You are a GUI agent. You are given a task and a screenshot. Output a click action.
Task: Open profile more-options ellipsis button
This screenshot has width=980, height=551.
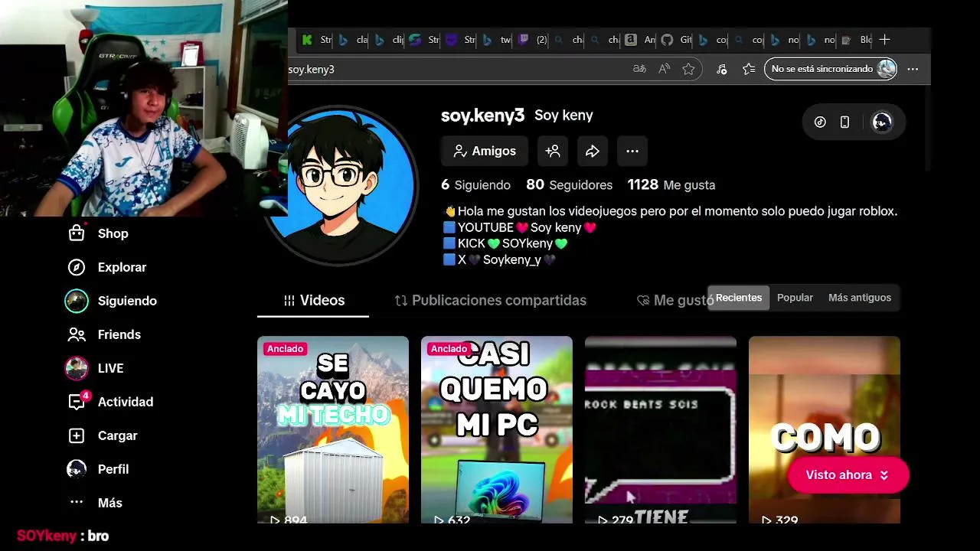pos(632,152)
